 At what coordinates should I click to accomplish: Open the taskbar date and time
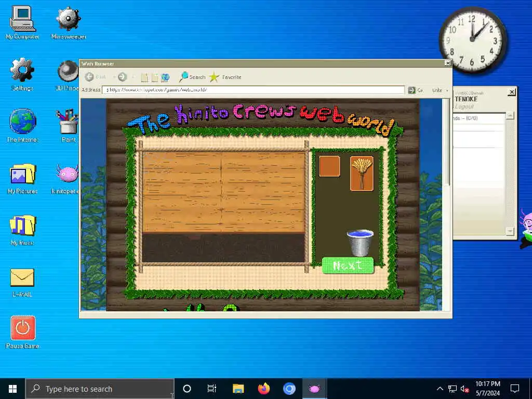[487, 389]
